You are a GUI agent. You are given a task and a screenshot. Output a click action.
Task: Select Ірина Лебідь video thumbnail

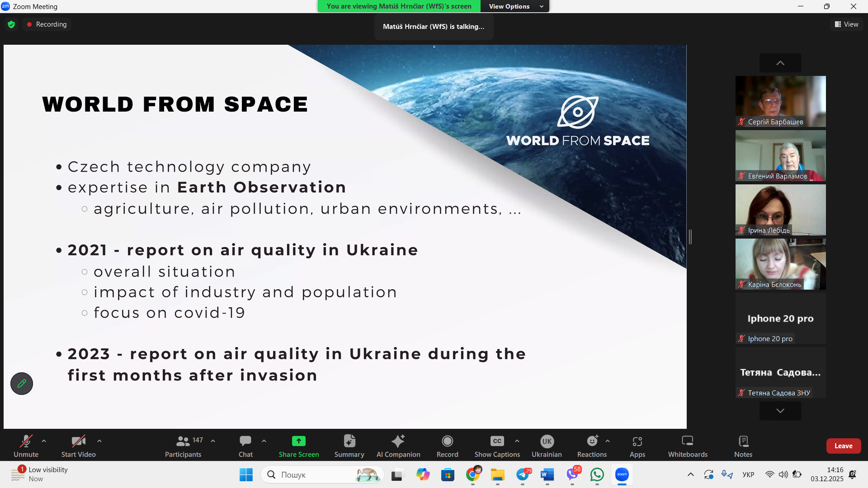[x=780, y=210]
